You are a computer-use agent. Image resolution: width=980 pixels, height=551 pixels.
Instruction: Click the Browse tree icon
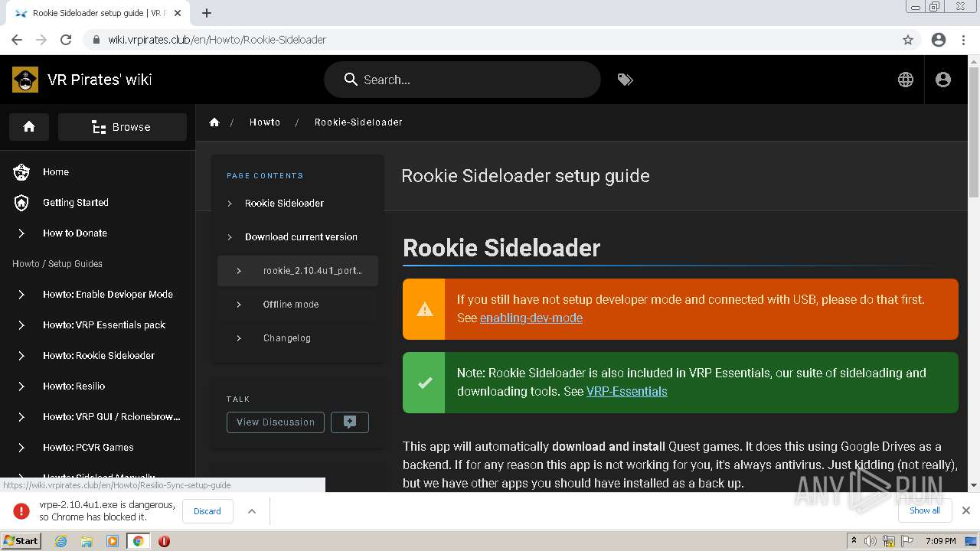(x=99, y=127)
